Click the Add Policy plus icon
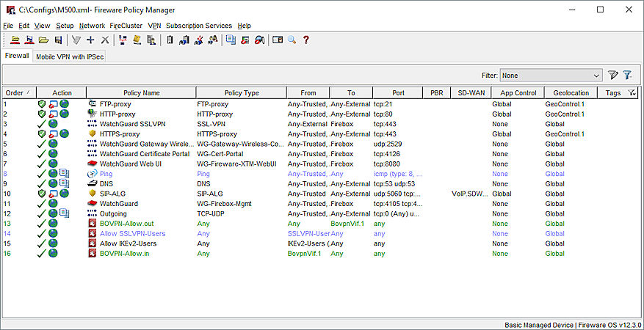The width and height of the screenshot is (644, 330). click(90, 40)
